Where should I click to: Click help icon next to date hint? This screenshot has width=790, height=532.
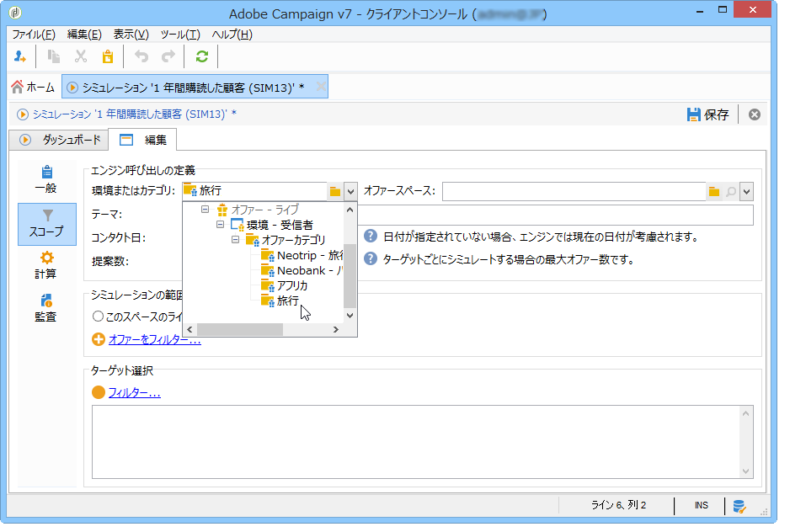[371, 236]
